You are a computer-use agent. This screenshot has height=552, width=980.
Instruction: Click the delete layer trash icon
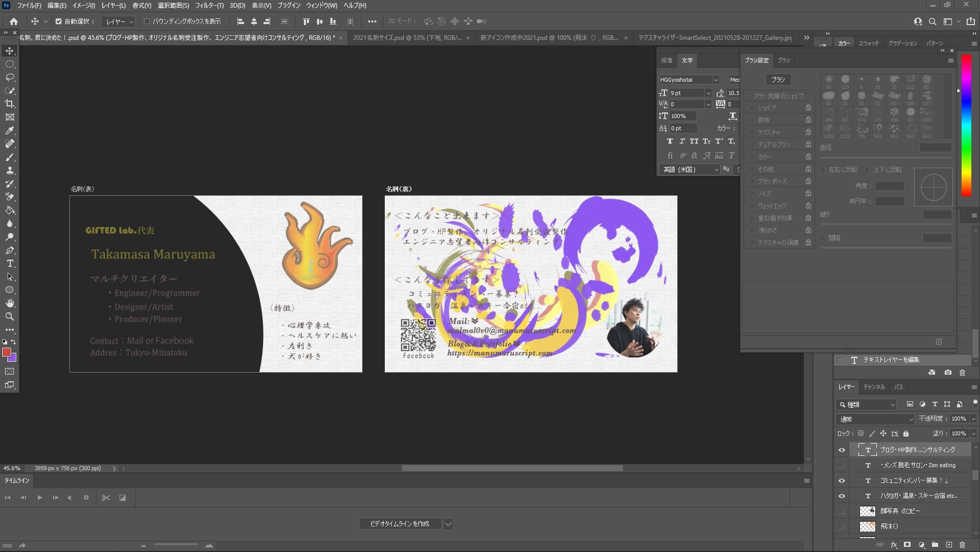click(x=962, y=545)
